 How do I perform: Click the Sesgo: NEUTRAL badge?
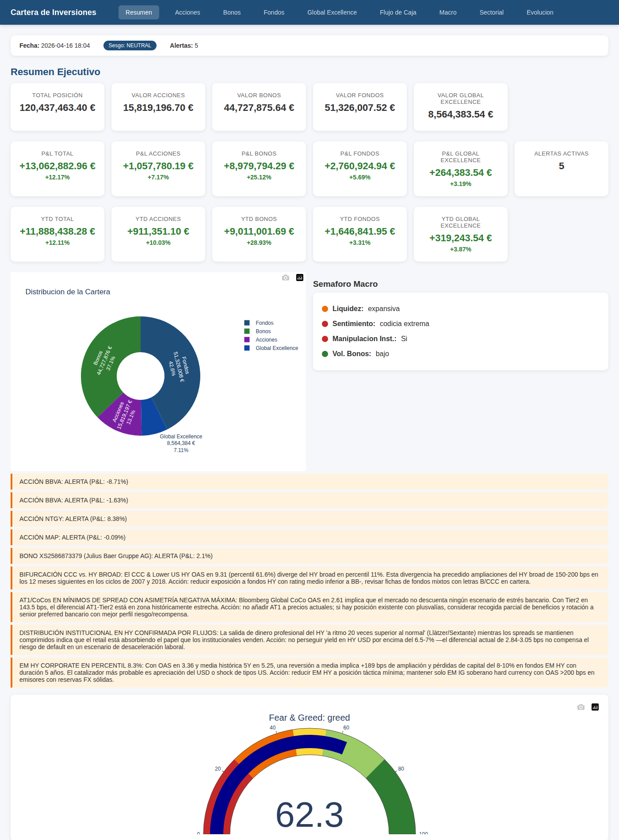tap(130, 46)
